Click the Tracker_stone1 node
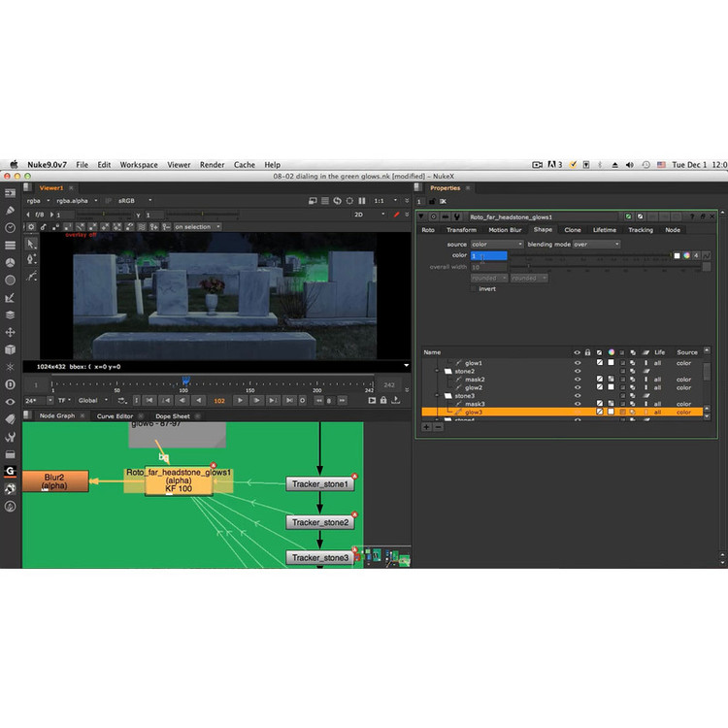The width and height of the screenshot is (728, 728). 320,483
